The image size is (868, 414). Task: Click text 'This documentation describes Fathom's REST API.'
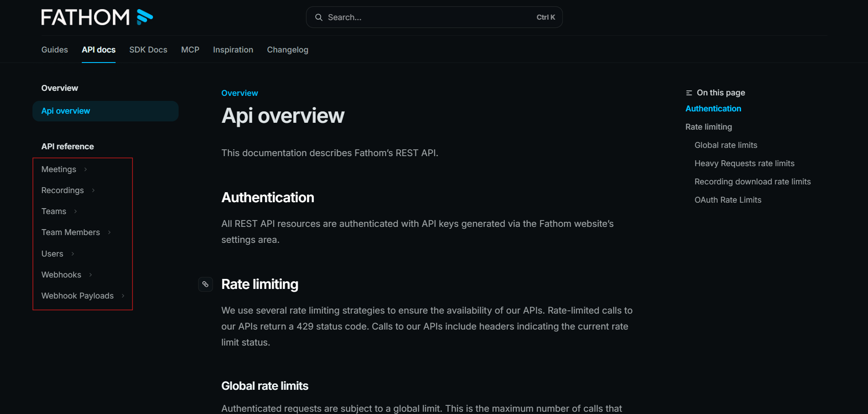[330, 153]
